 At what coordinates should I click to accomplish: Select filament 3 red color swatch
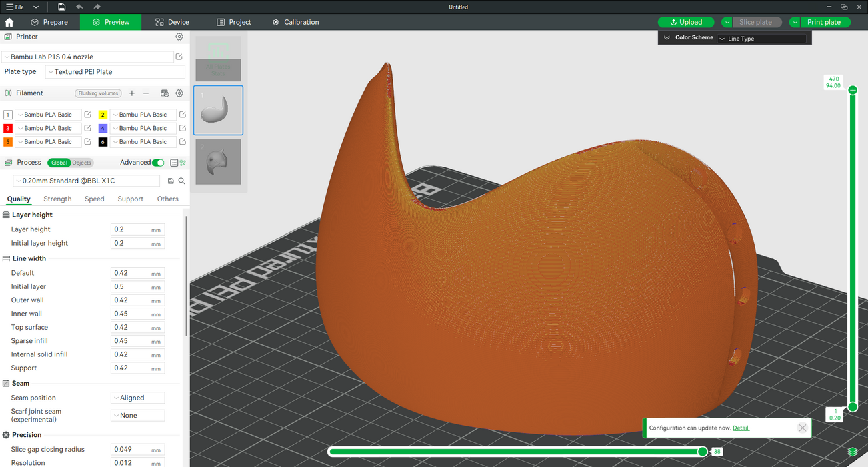click(8, 128)
